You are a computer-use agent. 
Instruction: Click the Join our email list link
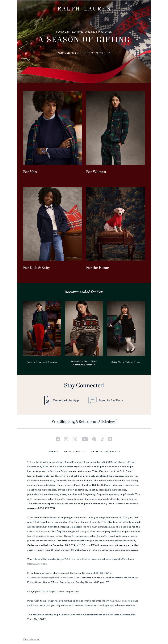[77, 559]
